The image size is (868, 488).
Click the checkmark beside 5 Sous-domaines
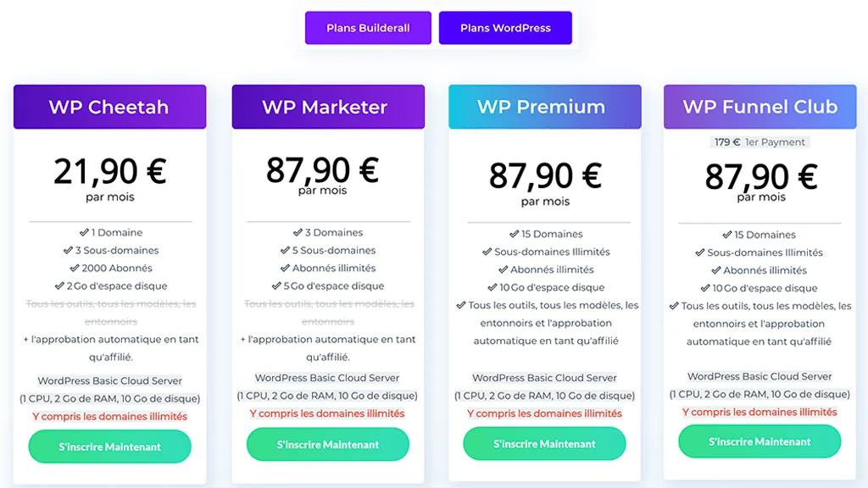285,250
